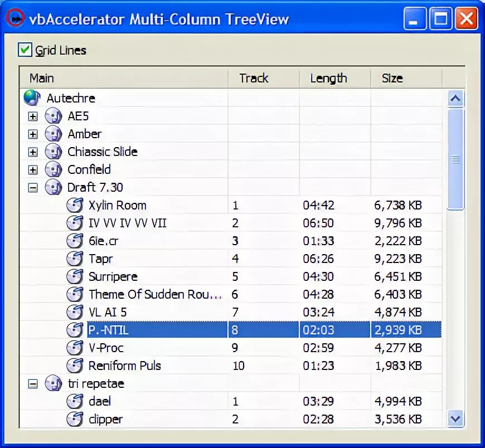This screenshot has width=485, height=448.
Task: Click the CD icon next to Chiassic Slide
Action: pyautogui.click(x=54, y=152)
